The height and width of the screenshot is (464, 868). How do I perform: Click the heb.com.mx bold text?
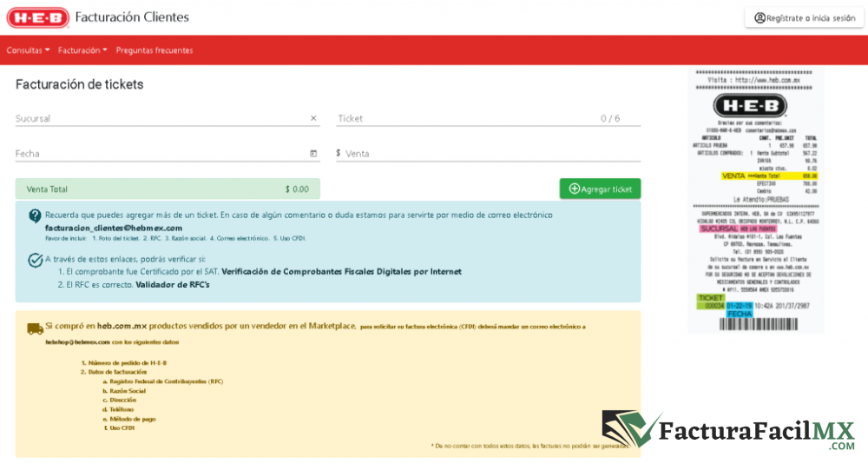122,326
